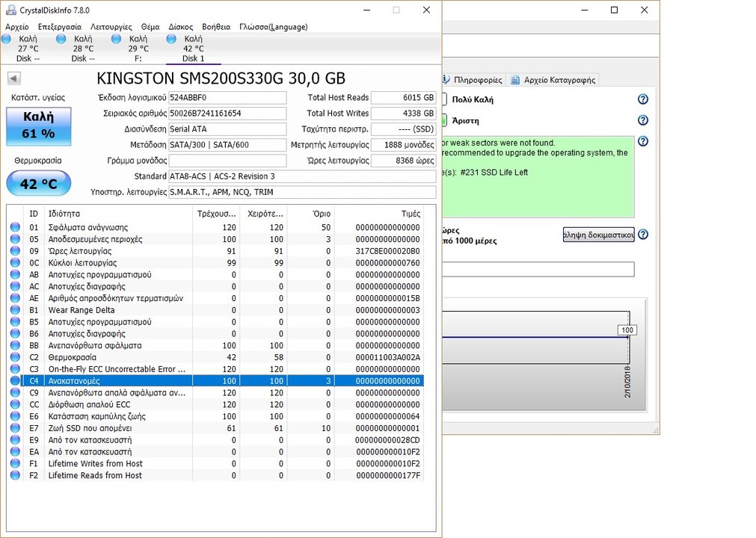This screenshot has width=756, height=538.
Task: Click the λήψη δοκιμαστικού button in background window
Action: click(598, 235)
